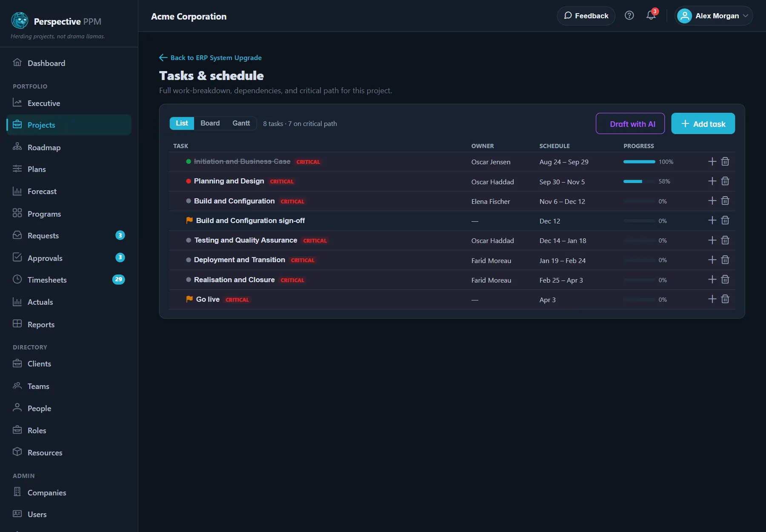The image size is (766, 532).
Task: Open Dashboard in the sidebar
Action: click(x=69, y=63)
